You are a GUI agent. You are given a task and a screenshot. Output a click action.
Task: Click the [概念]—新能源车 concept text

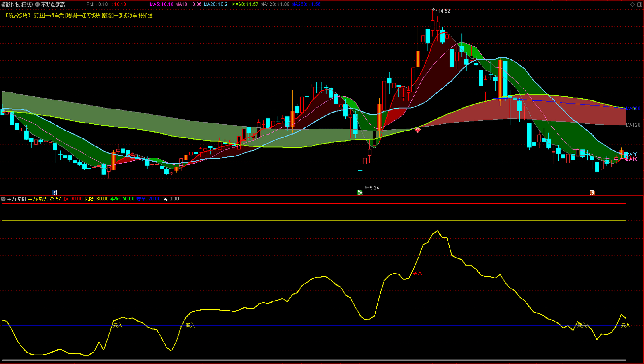click(120, 16)
